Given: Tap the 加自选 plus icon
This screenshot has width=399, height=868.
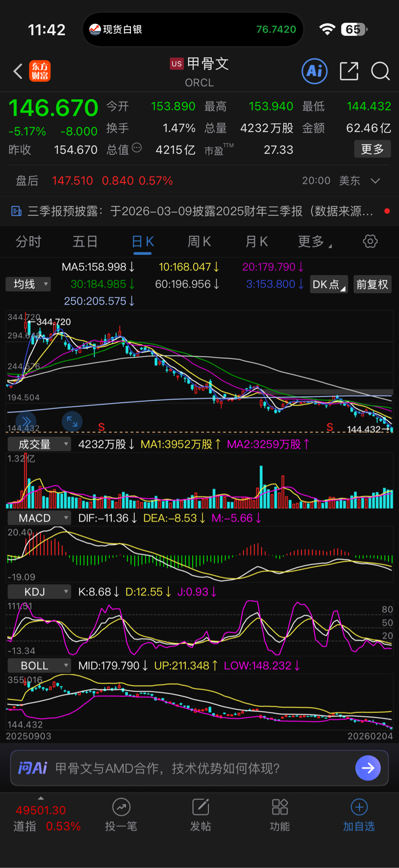Looking at the screenshot, I should [x=359, y=807].
